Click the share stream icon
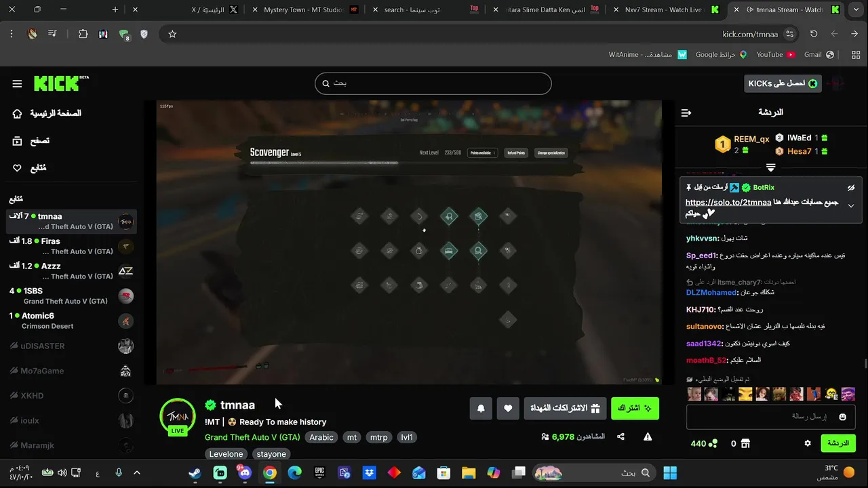868x488 pixels. point(620,437)
